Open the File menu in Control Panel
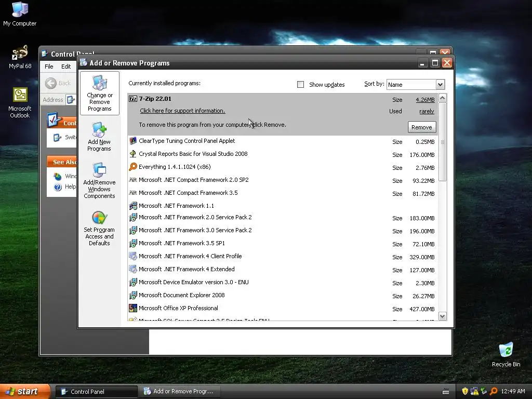 pyautogui.click(x=49, y=66)
